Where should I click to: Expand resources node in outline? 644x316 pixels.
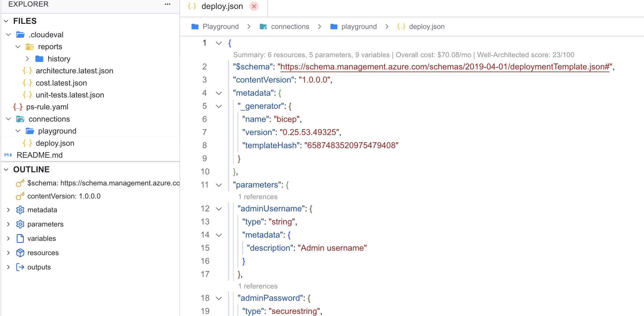click(x=8, y=253)
